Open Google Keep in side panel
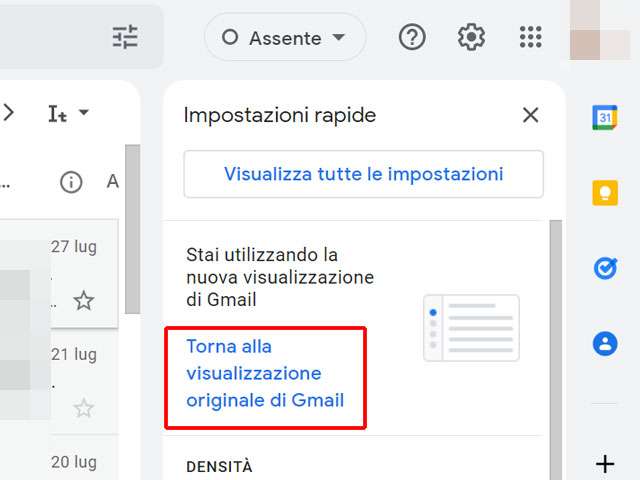640x480 pixels. 605,192
